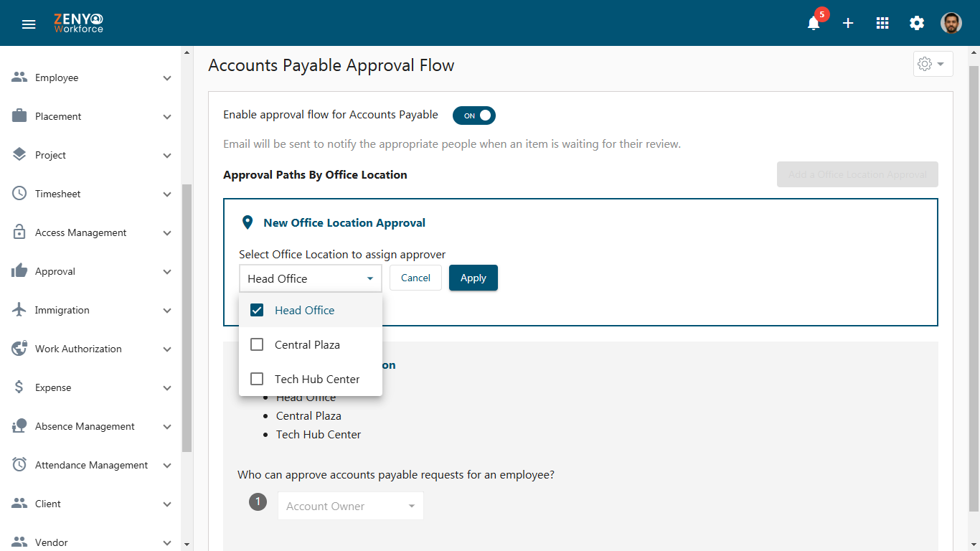
Task: Open the Head Office location dropdown
Action: tap(311, 278)
